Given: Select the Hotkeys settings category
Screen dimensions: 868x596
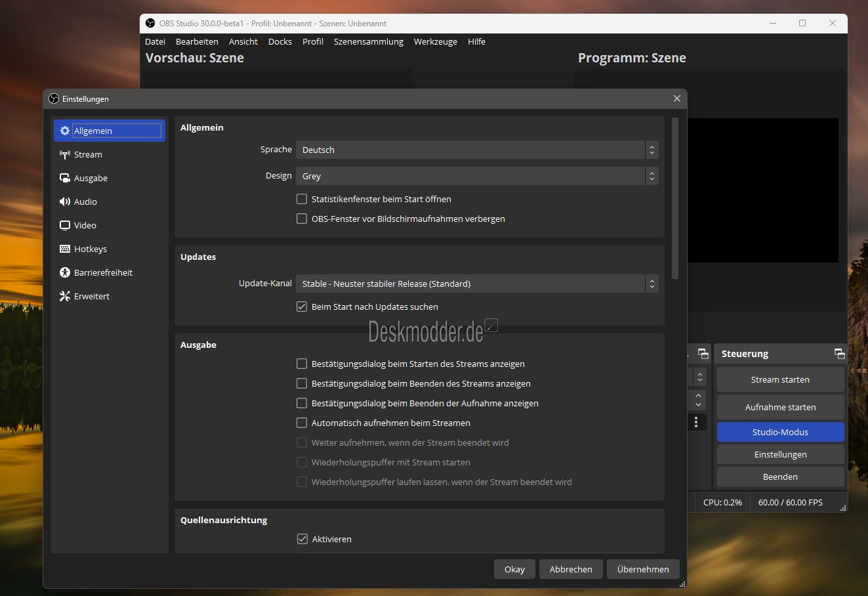Looking at the screenshot, I should pos(110,249).
